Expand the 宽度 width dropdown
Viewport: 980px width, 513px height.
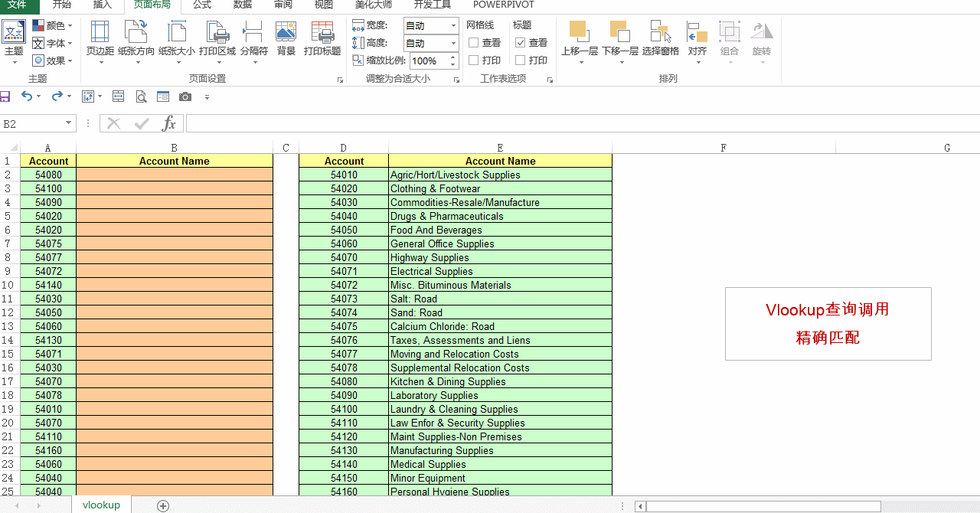click(453, 25)
